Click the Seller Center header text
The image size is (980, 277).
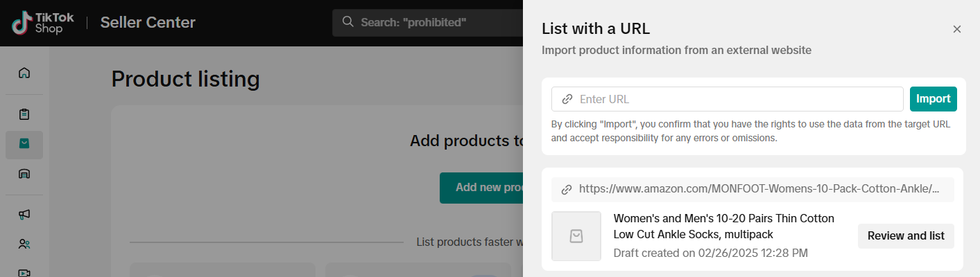tap(148, 23)
